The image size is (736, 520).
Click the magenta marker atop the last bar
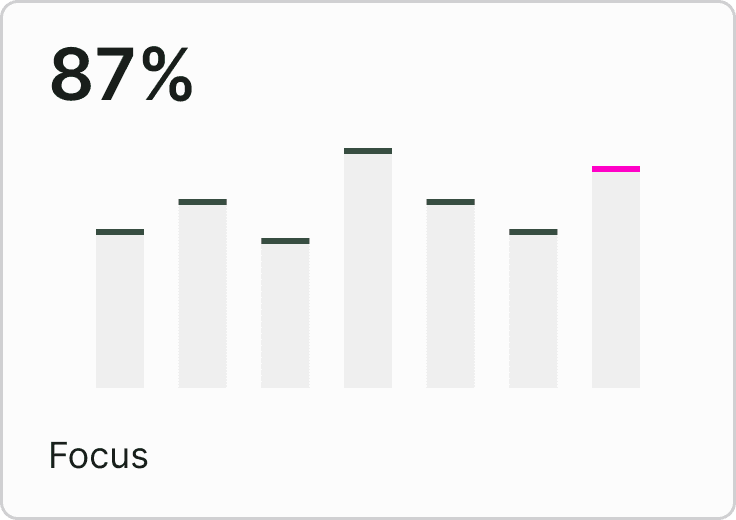(616, 169)
